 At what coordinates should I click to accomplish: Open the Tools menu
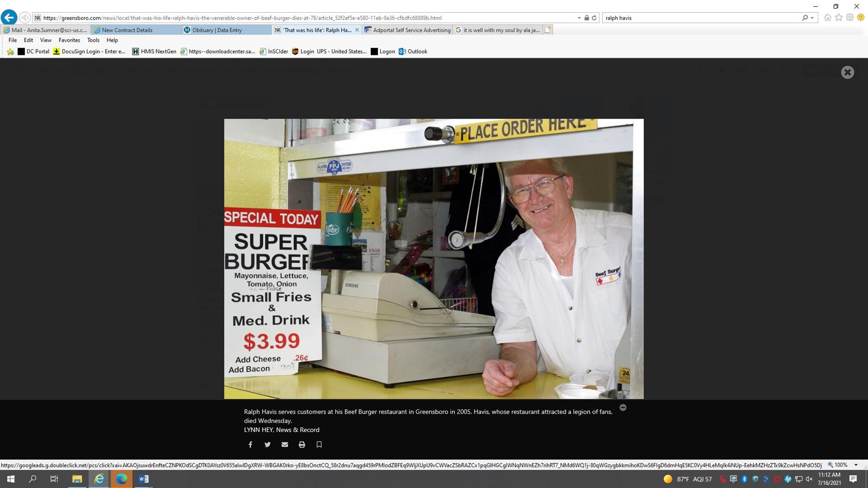[93, 41]
